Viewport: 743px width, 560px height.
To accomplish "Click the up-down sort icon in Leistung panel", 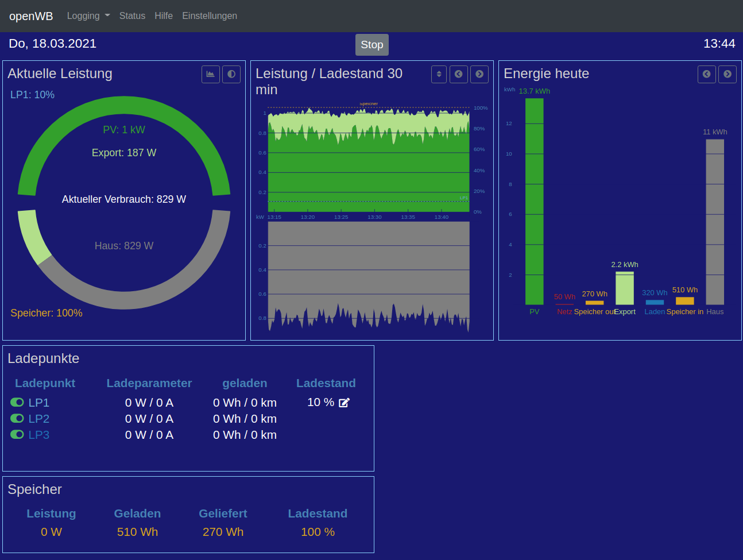I will 439,74.
